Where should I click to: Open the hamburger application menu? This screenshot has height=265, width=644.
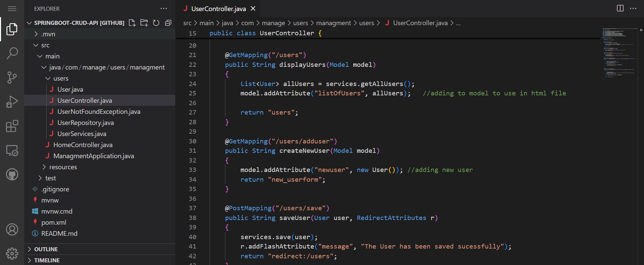click(12, 9)
